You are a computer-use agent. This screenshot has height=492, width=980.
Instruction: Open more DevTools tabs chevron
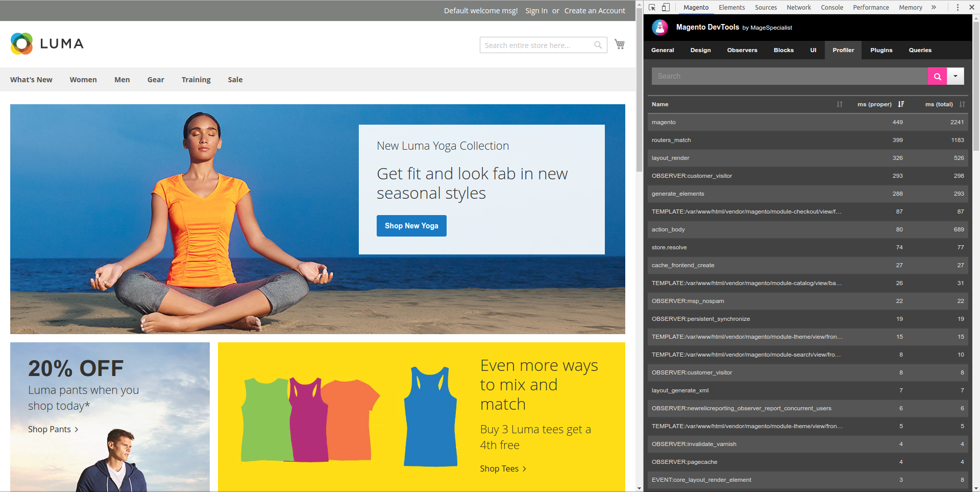click(934, 7)
